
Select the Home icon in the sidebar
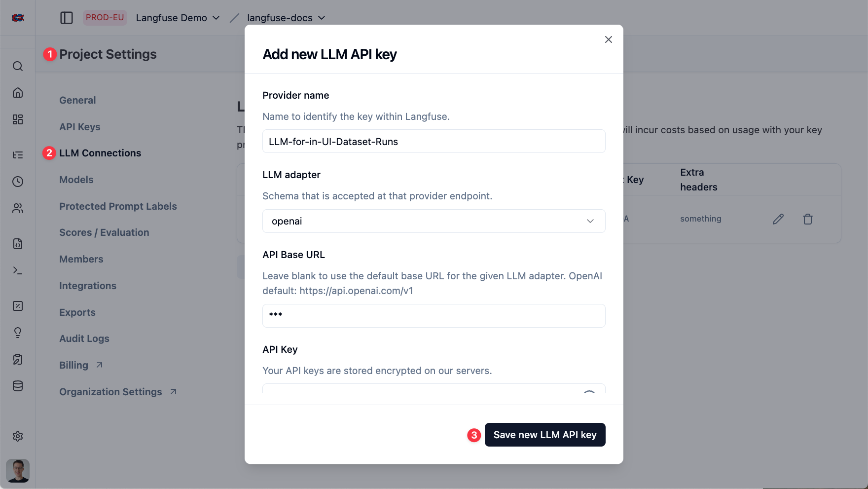pyautogui.click(x=18, y=93)
